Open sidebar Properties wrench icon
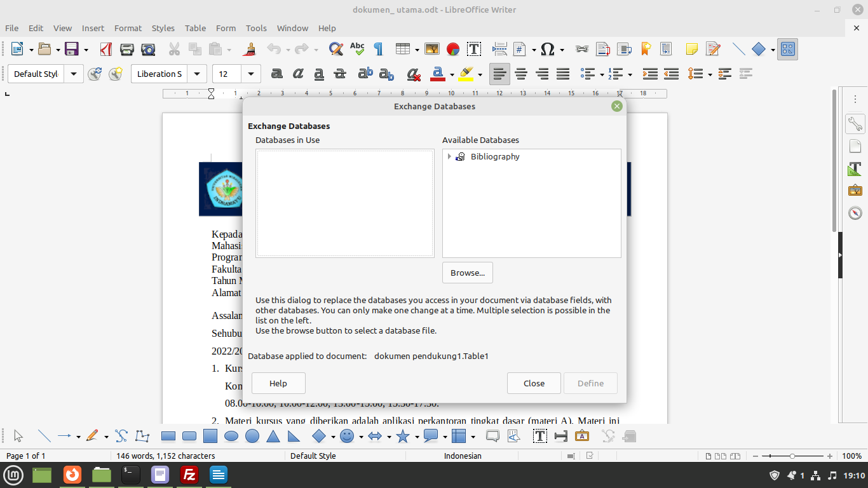The width and height of the screenshot is (868, 488). pyautogui.click(x=855, y=124)
